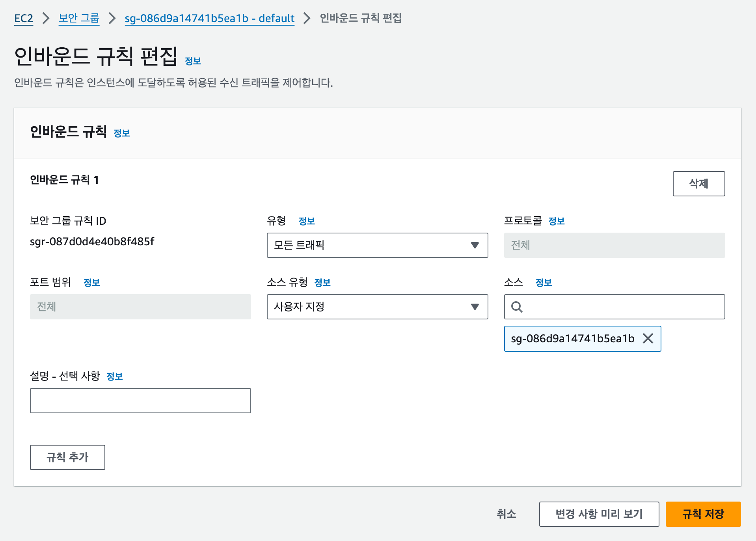Image resolution: width=756 pixels, height=541 pixels.
Task: Expand the 유형 dropdown showing 모든 트래픽
Action: (x=377, y=245)
